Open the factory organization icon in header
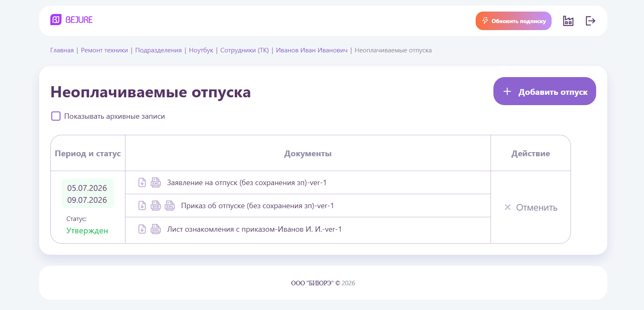The height and width of the screenshot is (310, 644). (x=568, y=21)
